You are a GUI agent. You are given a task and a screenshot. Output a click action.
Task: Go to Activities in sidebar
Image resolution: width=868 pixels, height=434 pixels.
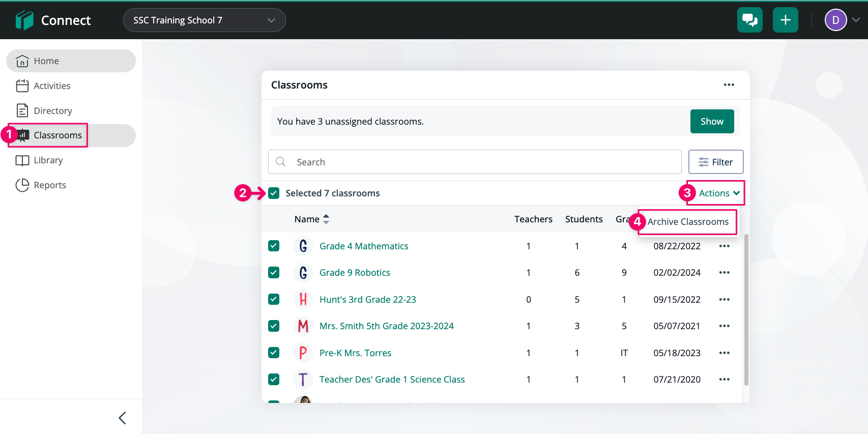click(71, 86)
